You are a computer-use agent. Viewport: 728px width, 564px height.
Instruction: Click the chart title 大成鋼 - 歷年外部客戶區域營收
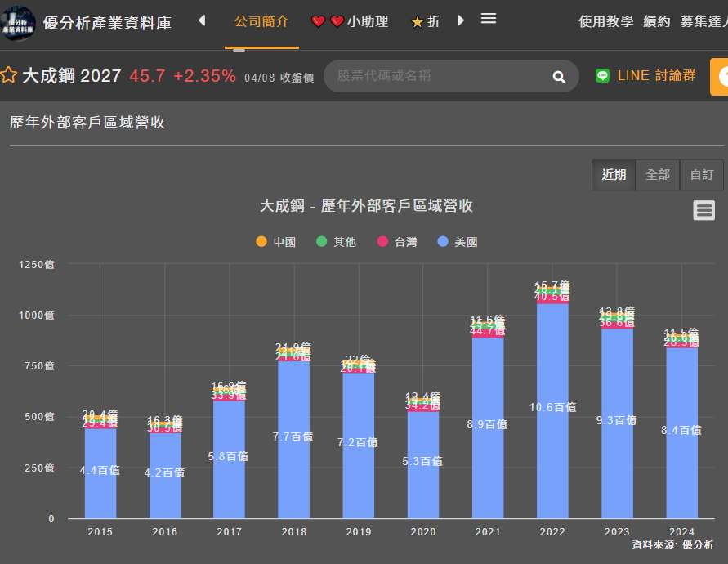pos(366,205)
